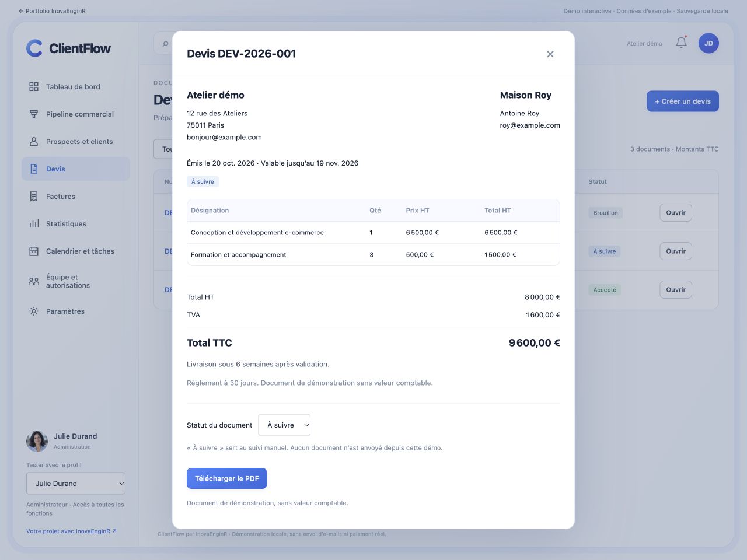The image size is (747, 560).
Task: Click the Créer un devis button
Action: click(x=683, y=101)
